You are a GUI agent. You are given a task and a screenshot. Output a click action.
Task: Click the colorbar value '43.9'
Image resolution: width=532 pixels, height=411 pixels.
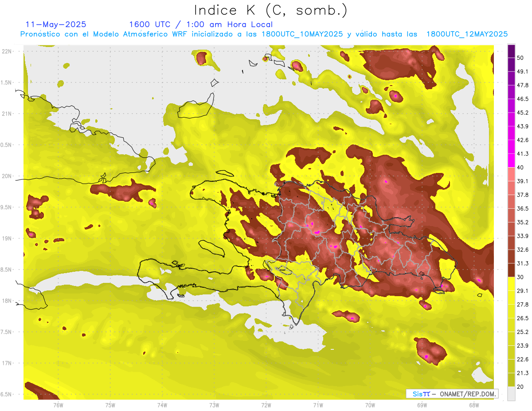tap(523, 126)
